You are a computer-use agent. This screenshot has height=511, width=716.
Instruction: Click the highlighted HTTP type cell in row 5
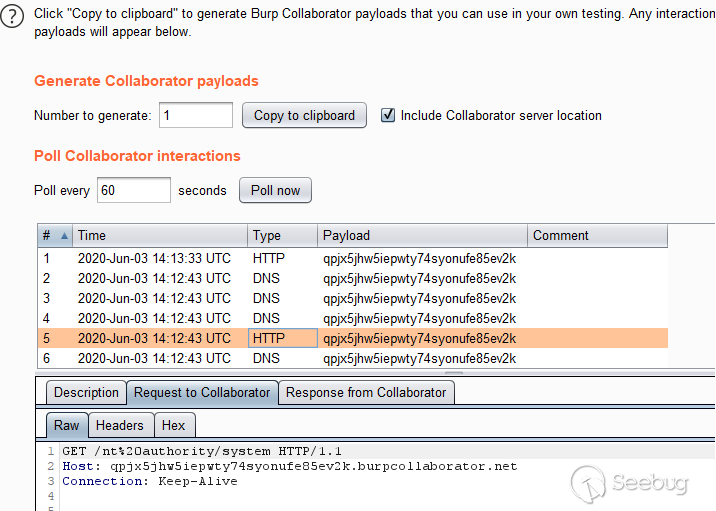tap(283, 338)
